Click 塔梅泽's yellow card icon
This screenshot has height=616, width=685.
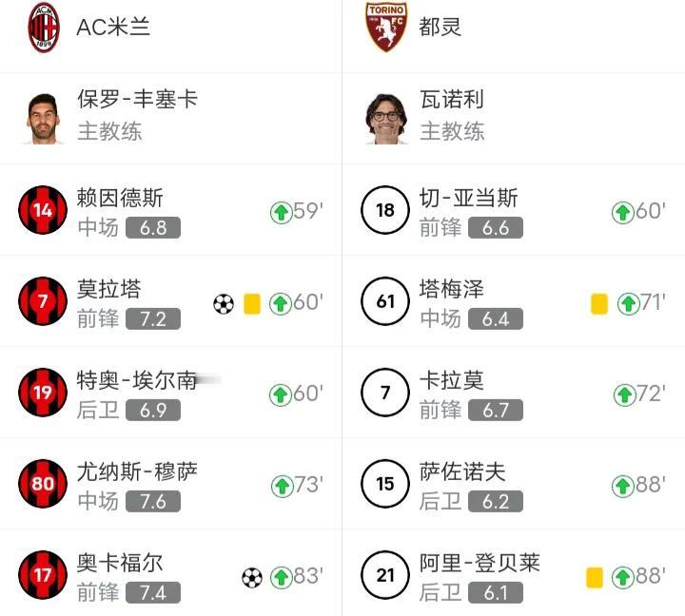[599, 304]
